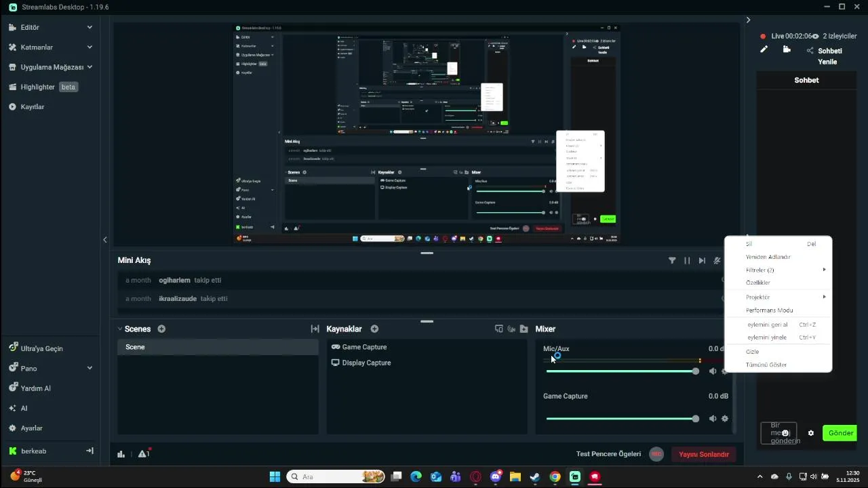868x488 pixels.
Task: Mute the Game Capture audio source
Action: tap(713, 419)
